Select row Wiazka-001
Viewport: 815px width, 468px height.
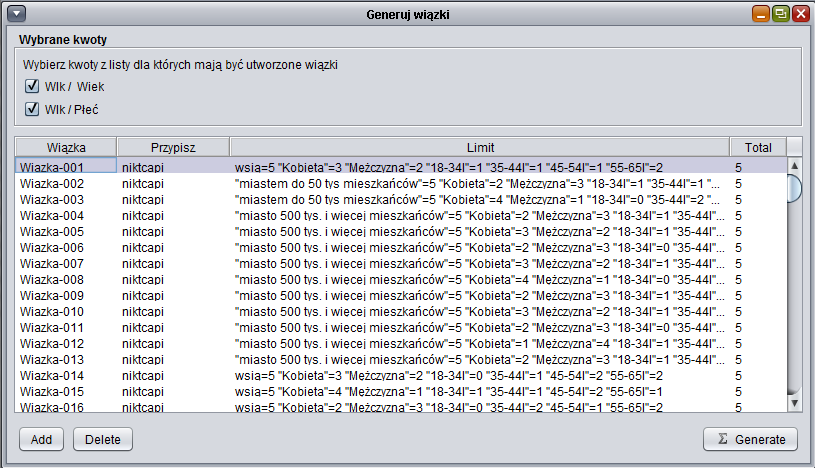coord(66,167)
